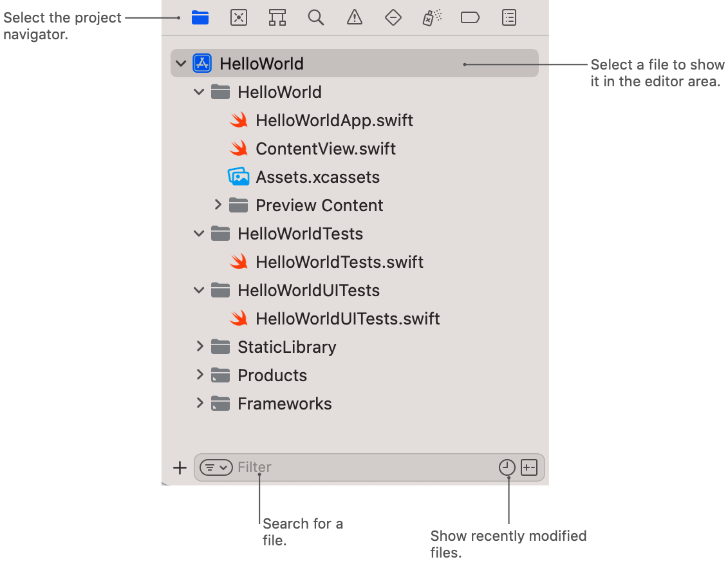Show the Report navigator list icon
The width and height of the screenshot is (728, 564).
coord(509,17)
